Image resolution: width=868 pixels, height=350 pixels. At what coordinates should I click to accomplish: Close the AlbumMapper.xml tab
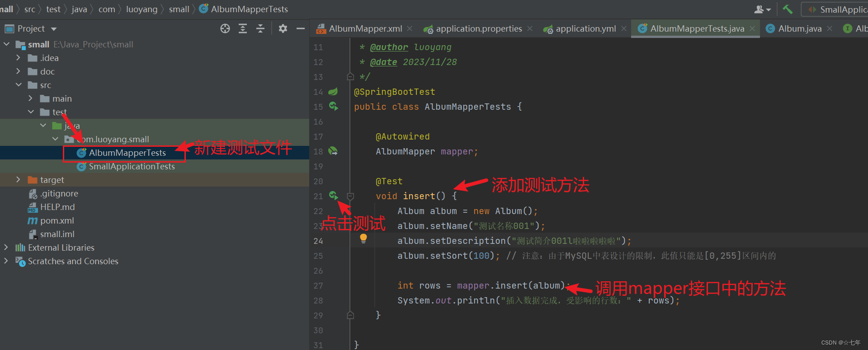pos(410,28)
